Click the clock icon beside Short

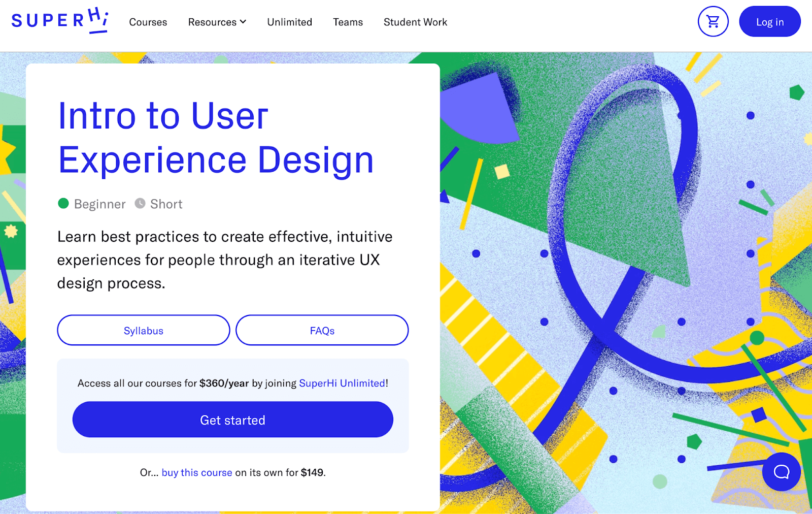point(140,204)
